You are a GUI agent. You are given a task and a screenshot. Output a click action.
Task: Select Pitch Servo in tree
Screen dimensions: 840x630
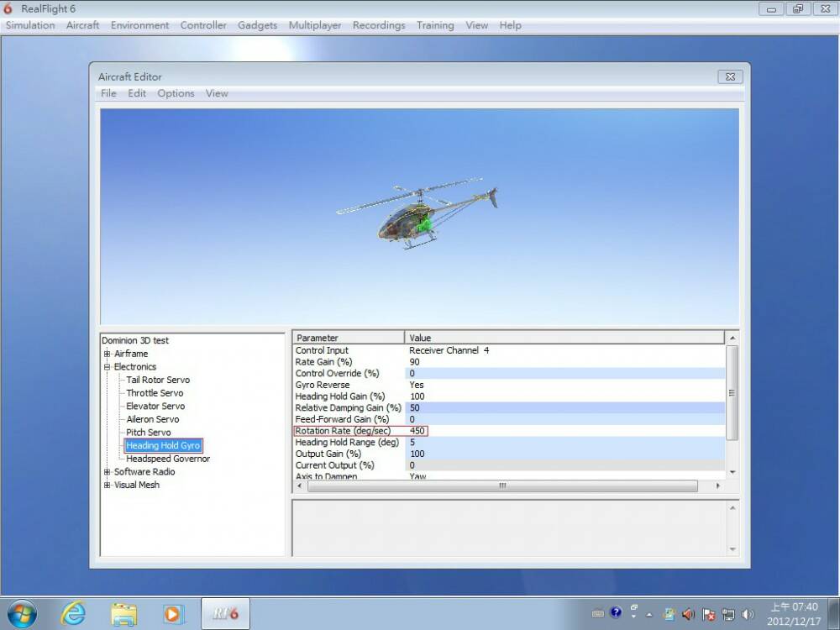(x=149, y=433)
